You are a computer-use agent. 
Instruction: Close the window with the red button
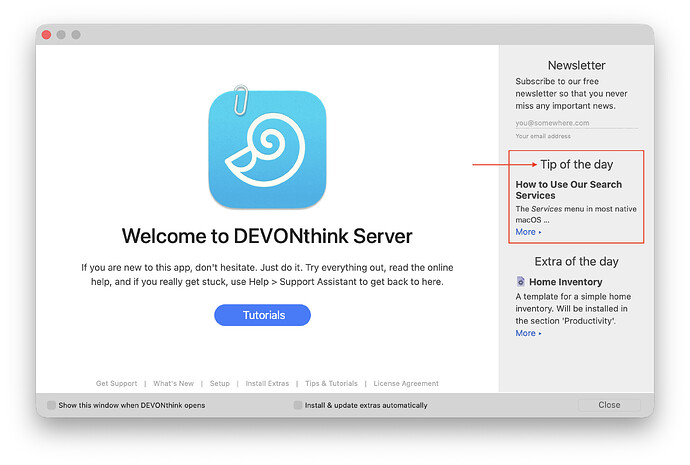pos(46,35)
